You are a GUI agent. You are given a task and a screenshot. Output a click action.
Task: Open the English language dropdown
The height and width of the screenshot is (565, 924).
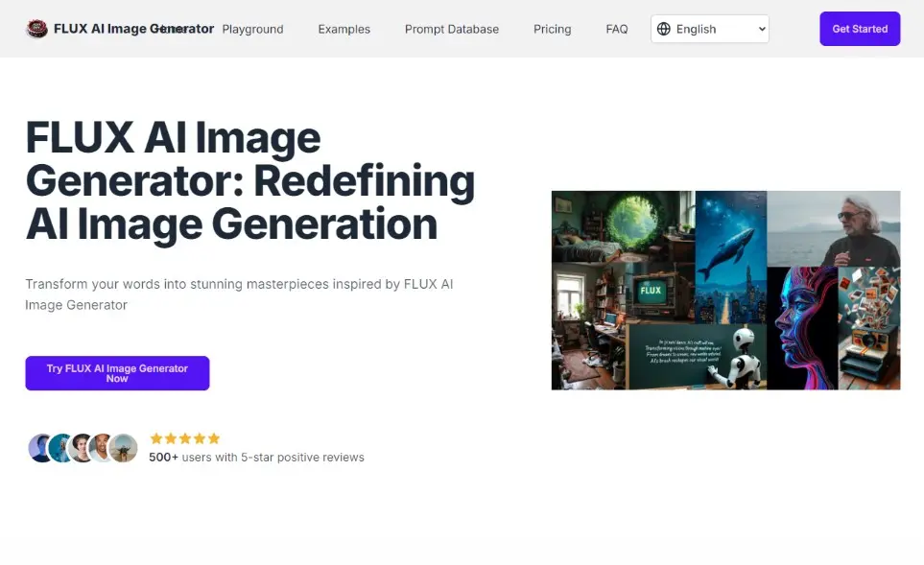pos(710,29)
